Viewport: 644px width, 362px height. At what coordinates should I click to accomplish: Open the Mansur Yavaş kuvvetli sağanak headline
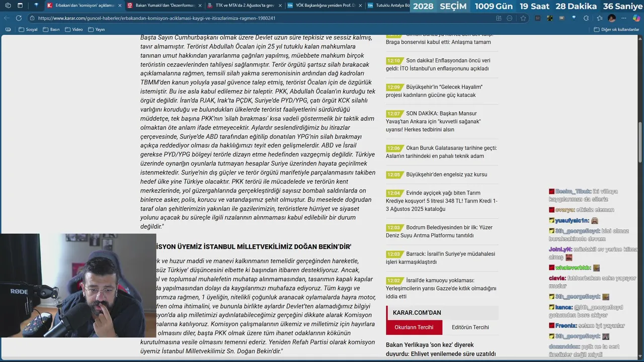[442, 121]
